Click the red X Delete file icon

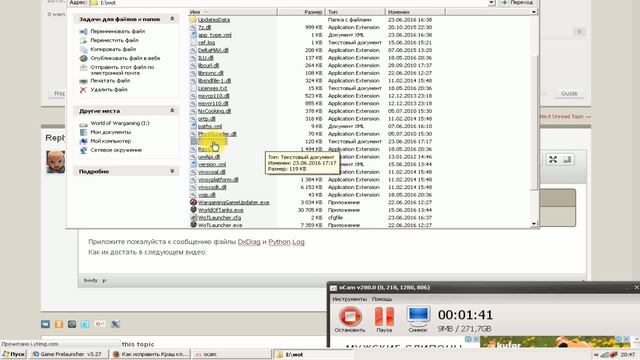(x=83, y=90)
